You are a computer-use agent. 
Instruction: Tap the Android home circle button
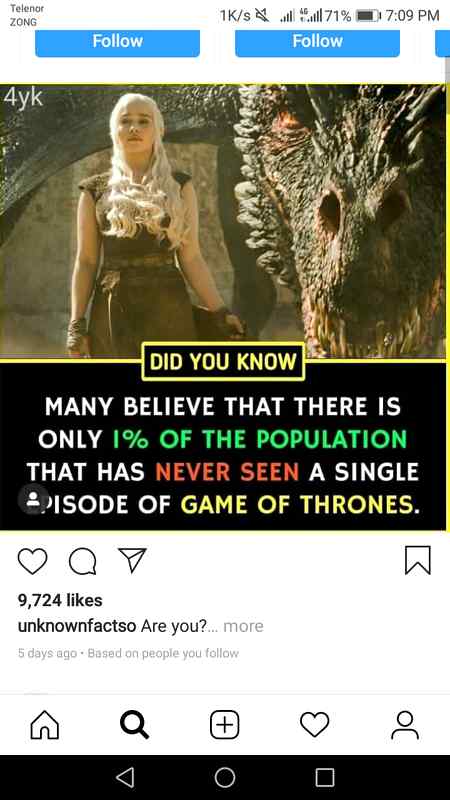pos(225,778)
